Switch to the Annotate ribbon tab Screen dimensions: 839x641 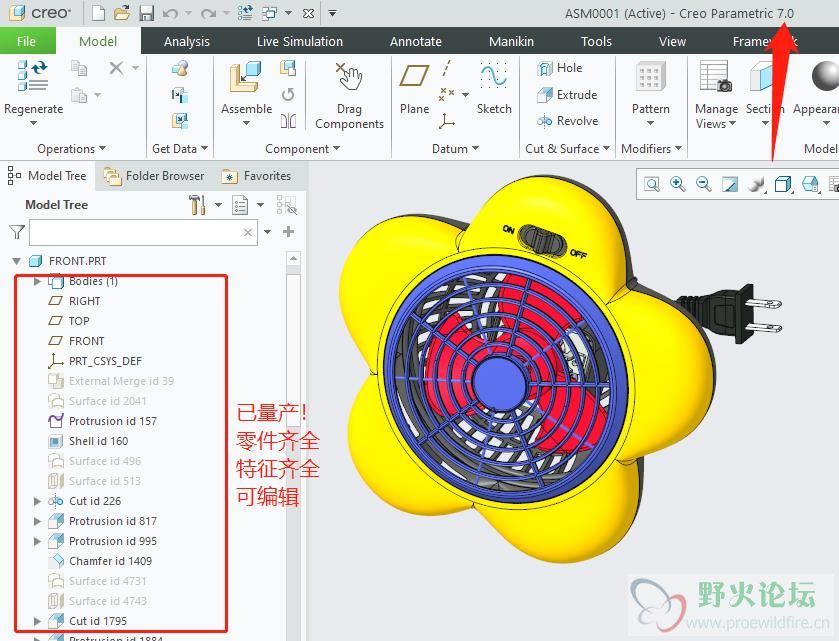pos(416,41)
